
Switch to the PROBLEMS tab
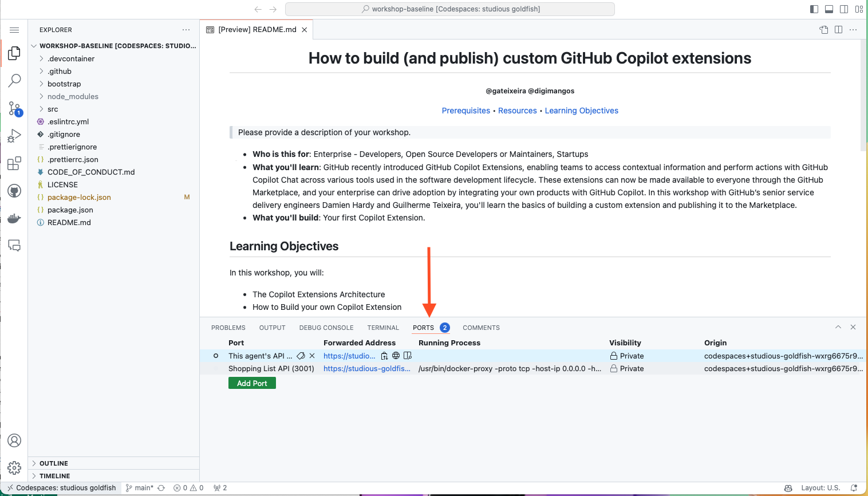228,328
